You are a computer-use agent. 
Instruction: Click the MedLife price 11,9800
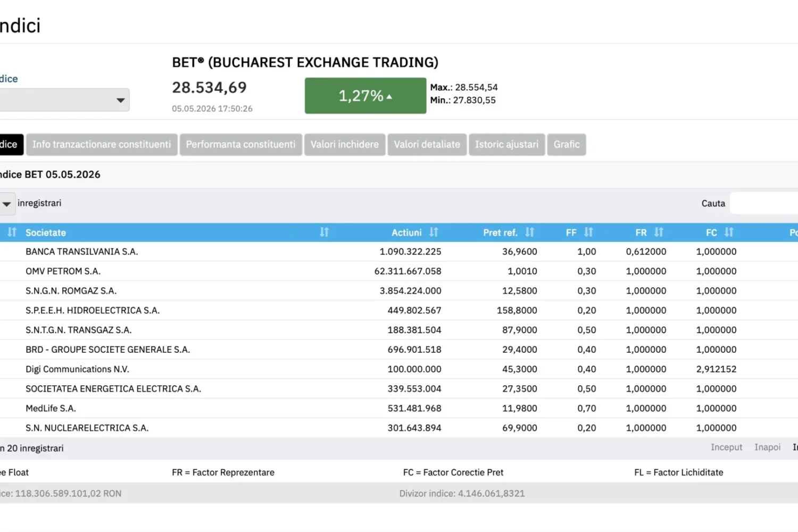[x=520, y=409]
